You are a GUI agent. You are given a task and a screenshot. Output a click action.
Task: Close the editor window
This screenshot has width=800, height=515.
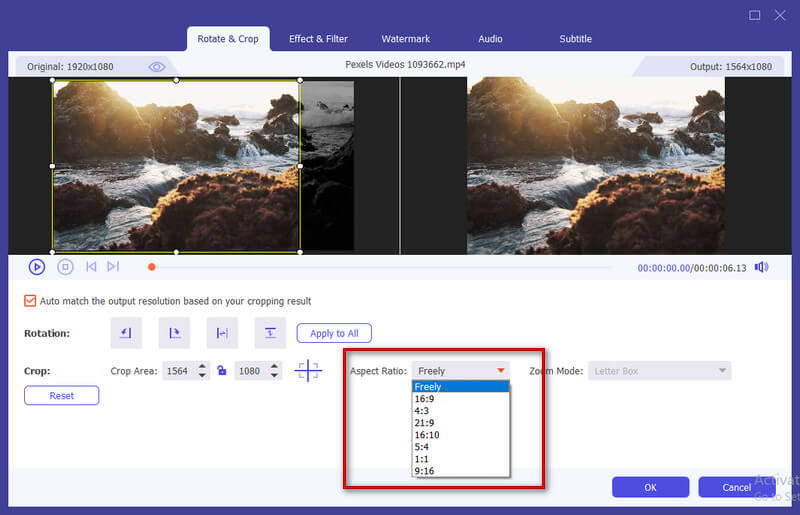pos(780,15)
